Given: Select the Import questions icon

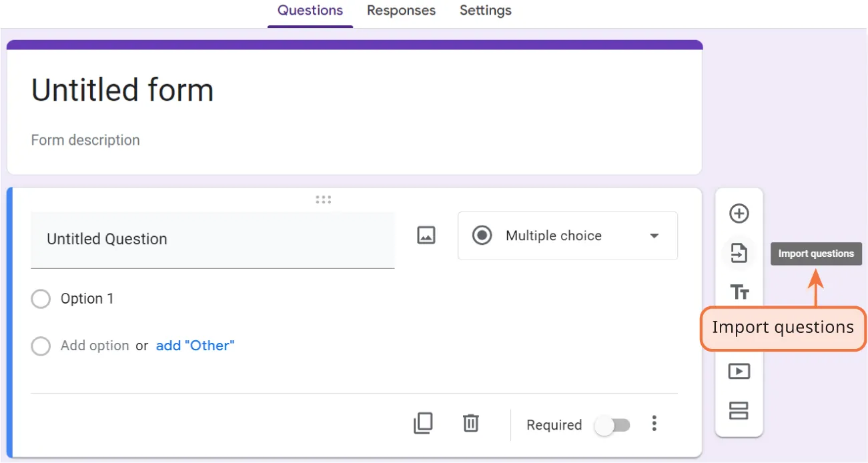Looking at the screenshot, I should 739,254.
